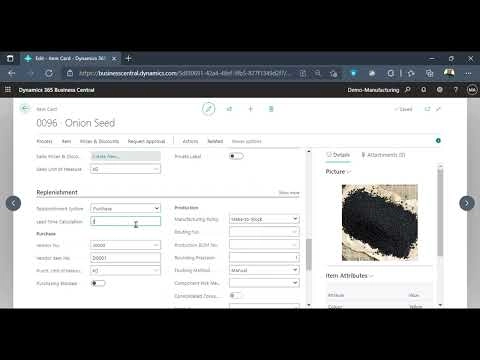The image size is (480, 360).
Task: Open the search magnifier in Business Central header
Action: [x=407, y=90]
